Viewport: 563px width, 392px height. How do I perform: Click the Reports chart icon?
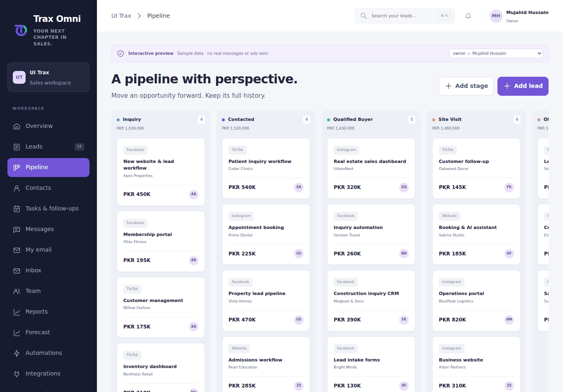coord(17,312)
